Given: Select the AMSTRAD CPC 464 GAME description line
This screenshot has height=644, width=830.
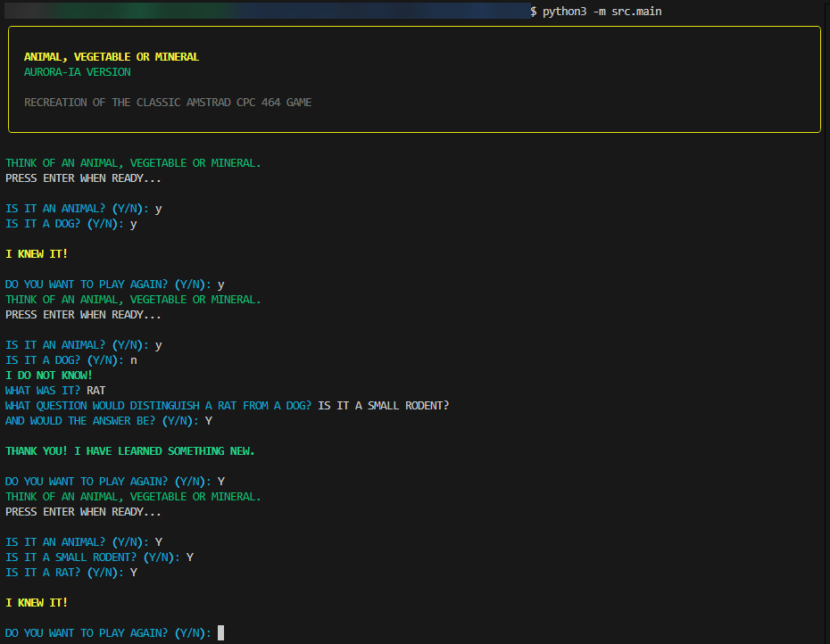Looking at the screenshot, I should [x=168, y=103].
